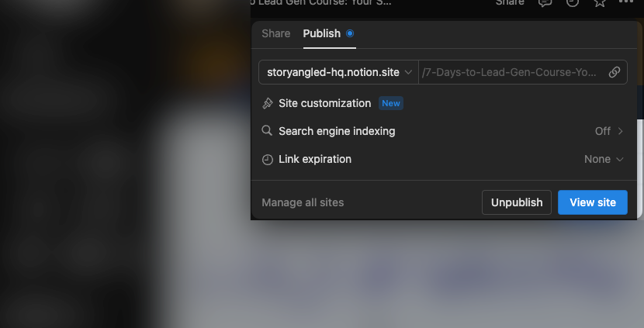This screenshot has width=644, height=328.
Task: Favorite the page with star icon
Action: (600, 2)
